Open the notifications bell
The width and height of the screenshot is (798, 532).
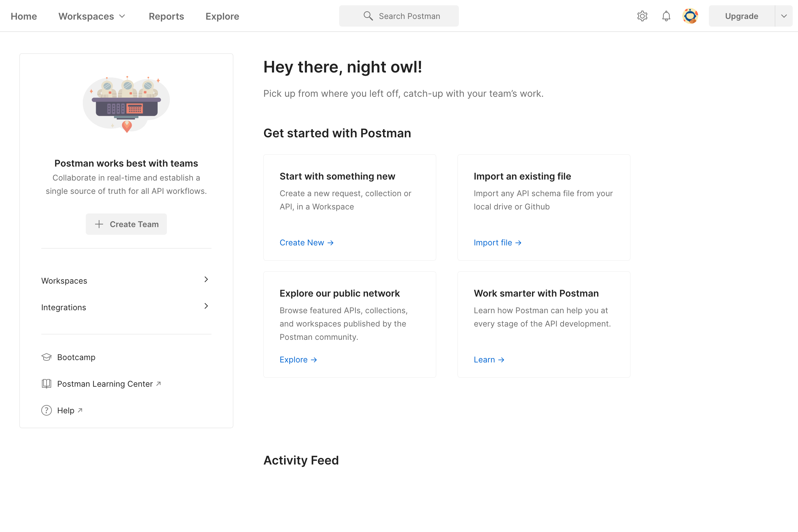666,16
